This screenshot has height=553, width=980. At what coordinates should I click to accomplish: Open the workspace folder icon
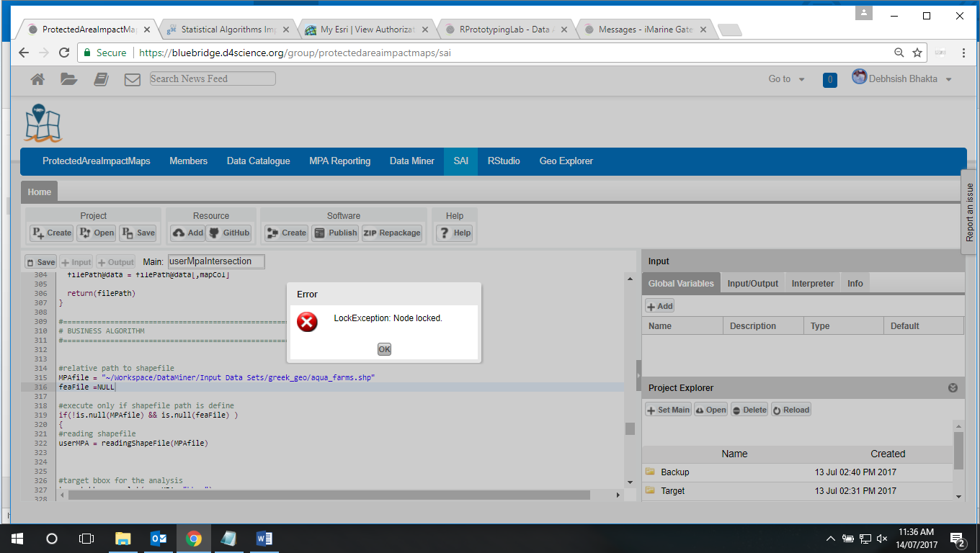pos(69,79)
